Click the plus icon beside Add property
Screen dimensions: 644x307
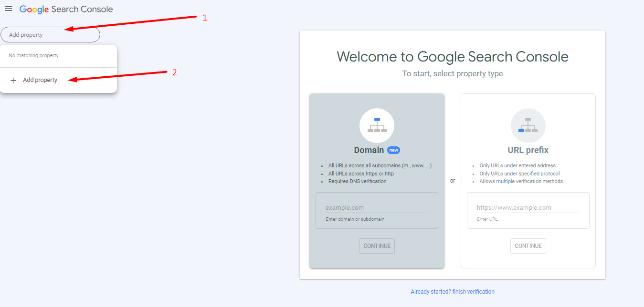(13, 81)
